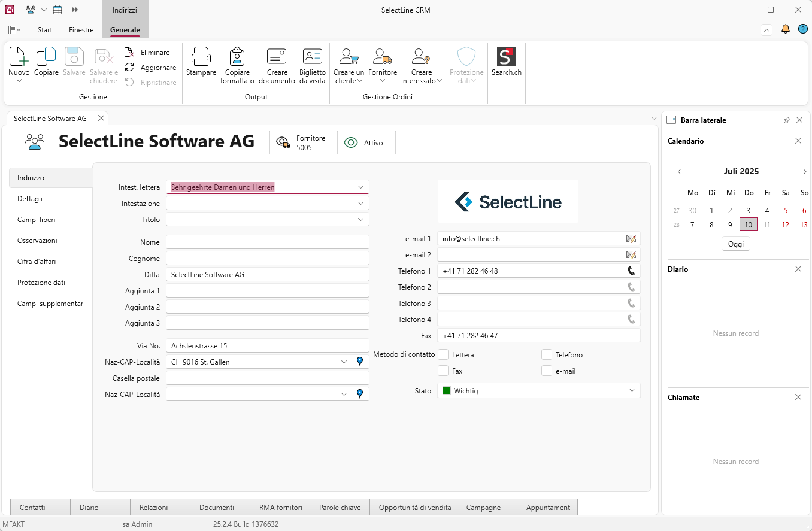The width and height of the screenshot is (812, 531).
Task: Open the Contatti bottom tab
Action: coord(40,507)
